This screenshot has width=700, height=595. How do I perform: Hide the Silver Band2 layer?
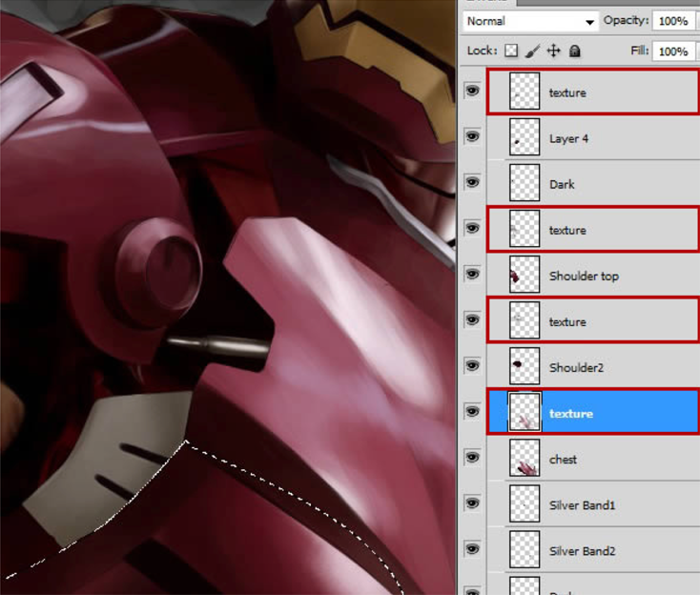pos(472,548)
